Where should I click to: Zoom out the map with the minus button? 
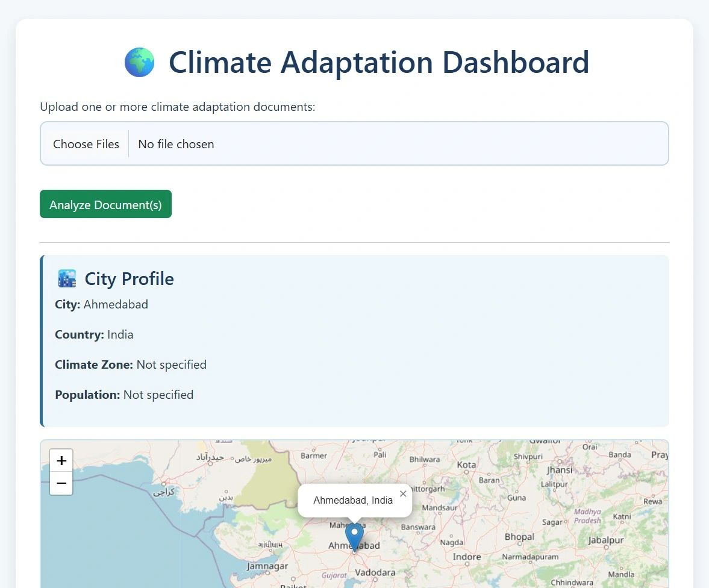[x=61, y=483]
